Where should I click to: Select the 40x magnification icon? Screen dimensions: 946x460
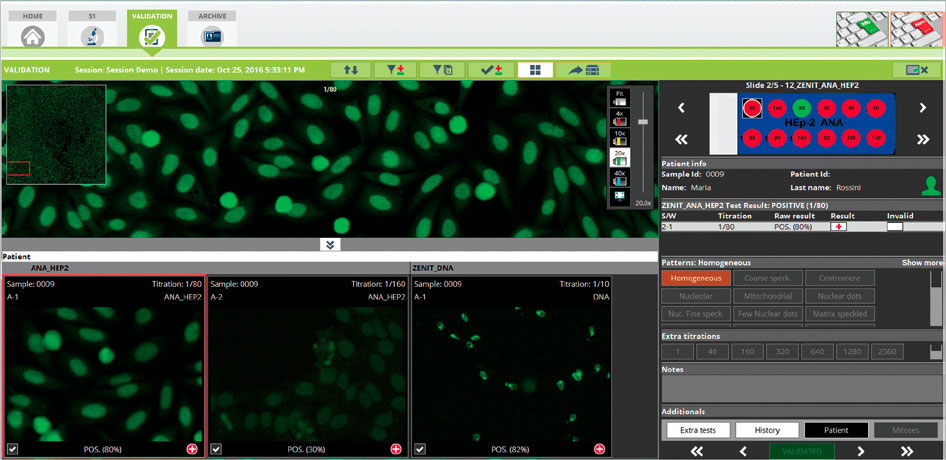[619, 177]
